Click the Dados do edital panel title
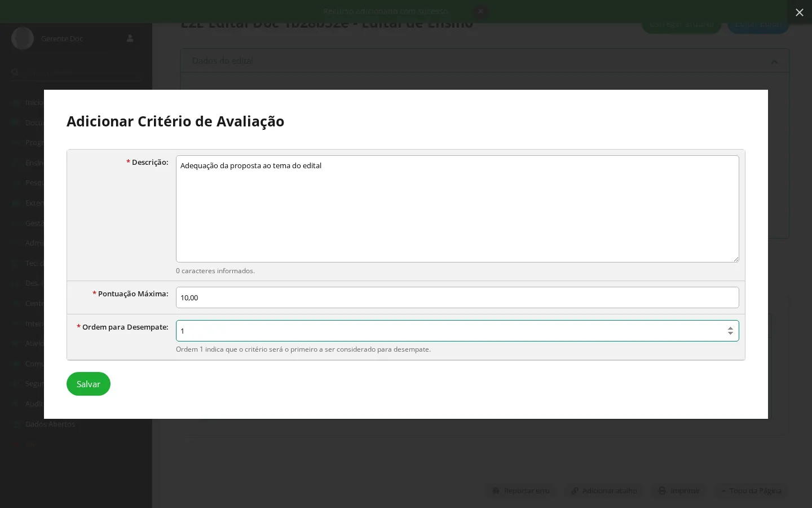 pos(223,60)
